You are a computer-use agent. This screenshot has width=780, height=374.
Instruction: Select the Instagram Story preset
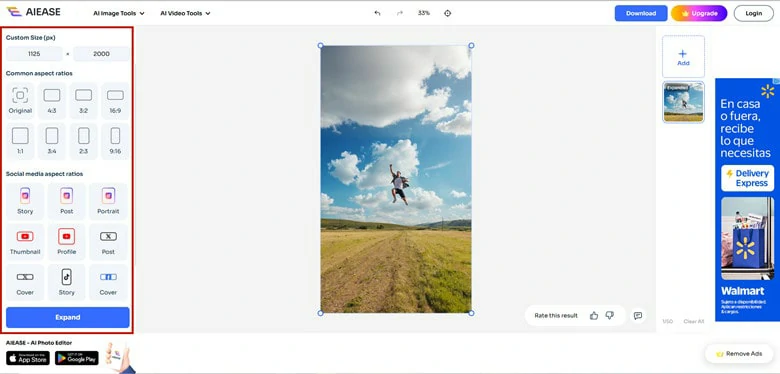(25, 201)
